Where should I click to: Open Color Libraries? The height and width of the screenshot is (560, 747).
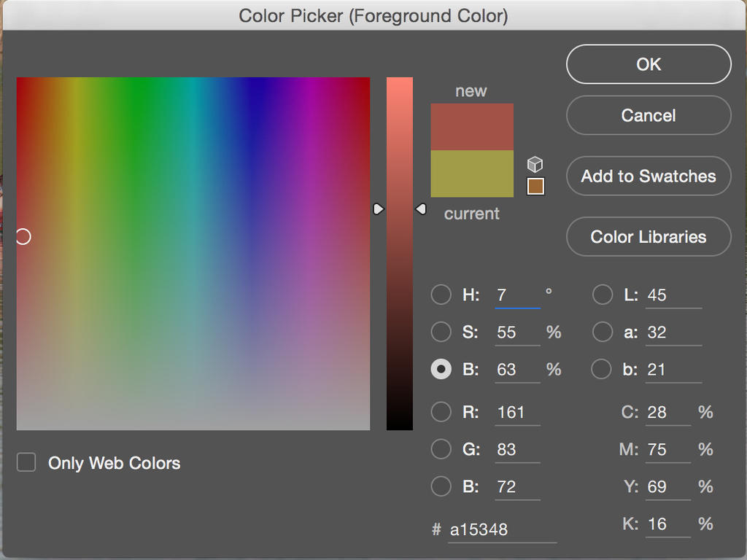[649, 237]
